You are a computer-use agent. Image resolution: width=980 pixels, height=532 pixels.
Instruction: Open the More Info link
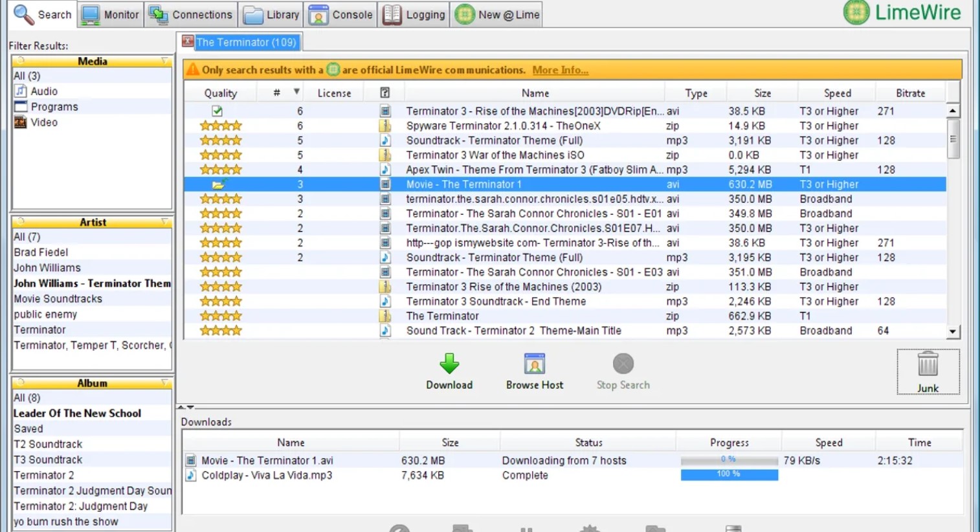[560, 70]
